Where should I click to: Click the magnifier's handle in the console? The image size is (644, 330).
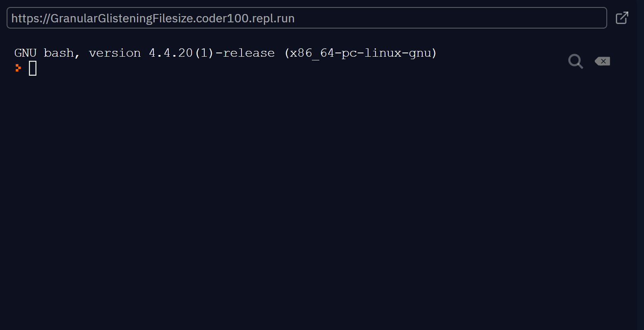580,66
